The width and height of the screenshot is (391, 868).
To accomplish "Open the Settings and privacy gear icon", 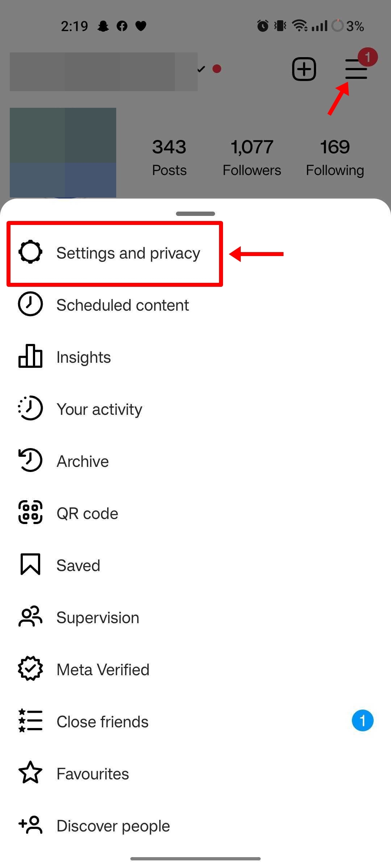I will [30, 253].
